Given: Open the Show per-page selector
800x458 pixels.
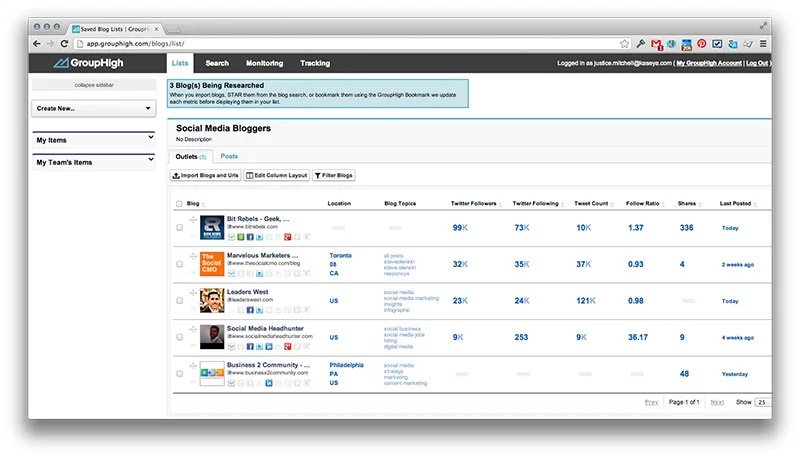Looking at the screenshot, I should coord(762,402).
